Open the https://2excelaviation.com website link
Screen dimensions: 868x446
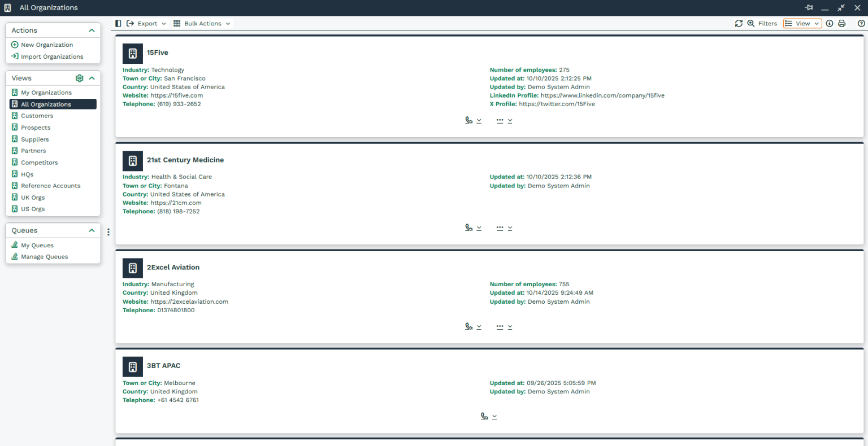189,301
